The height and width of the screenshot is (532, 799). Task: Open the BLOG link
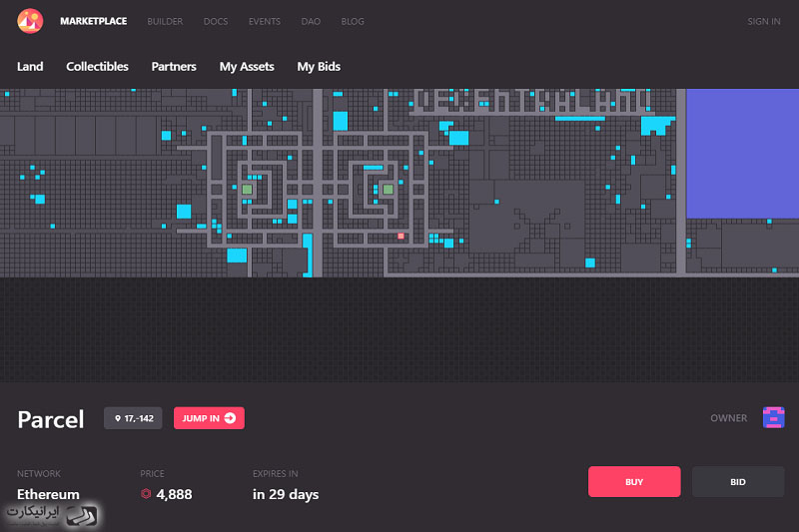point(353,21)
